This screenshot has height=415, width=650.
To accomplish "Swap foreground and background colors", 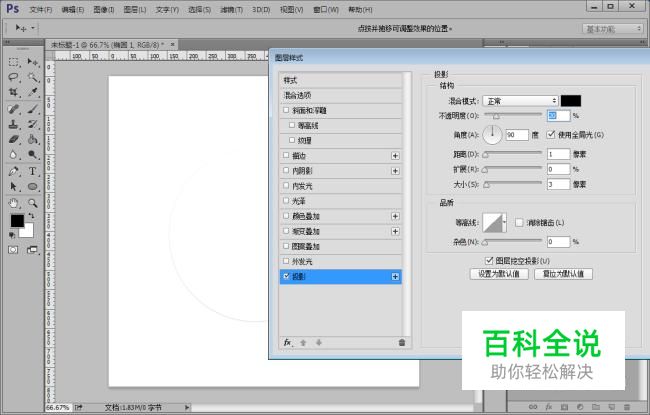I will (x=32, y=216).
